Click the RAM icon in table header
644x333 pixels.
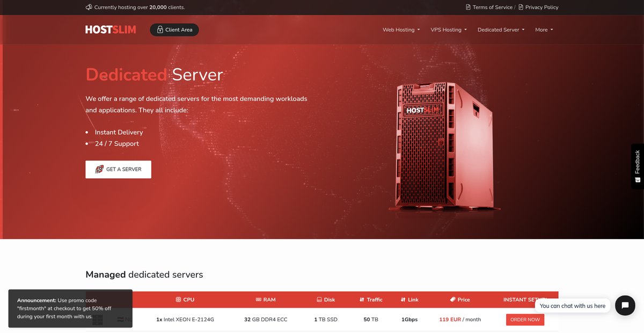259,300
